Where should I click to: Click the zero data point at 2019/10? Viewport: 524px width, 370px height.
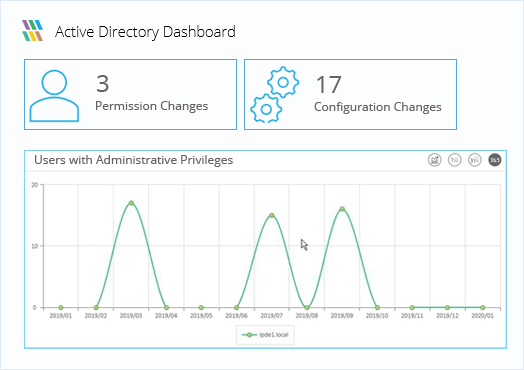[377, 307]
